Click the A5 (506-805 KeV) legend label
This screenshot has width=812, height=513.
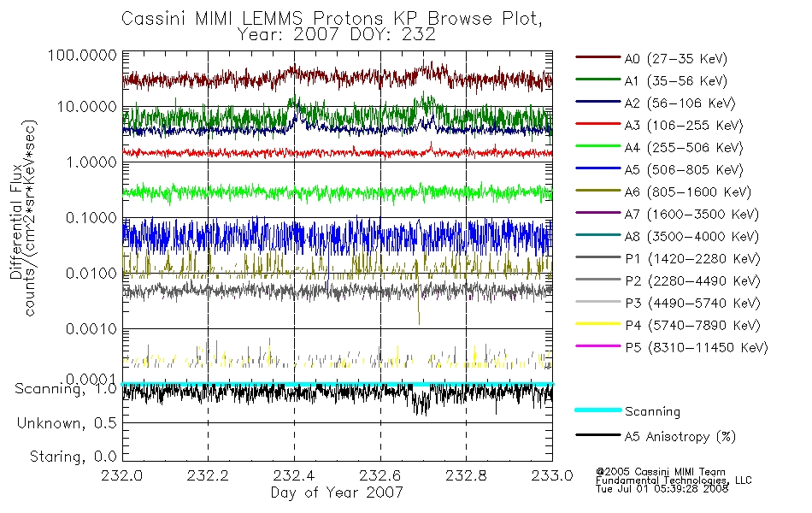[684, 170]
